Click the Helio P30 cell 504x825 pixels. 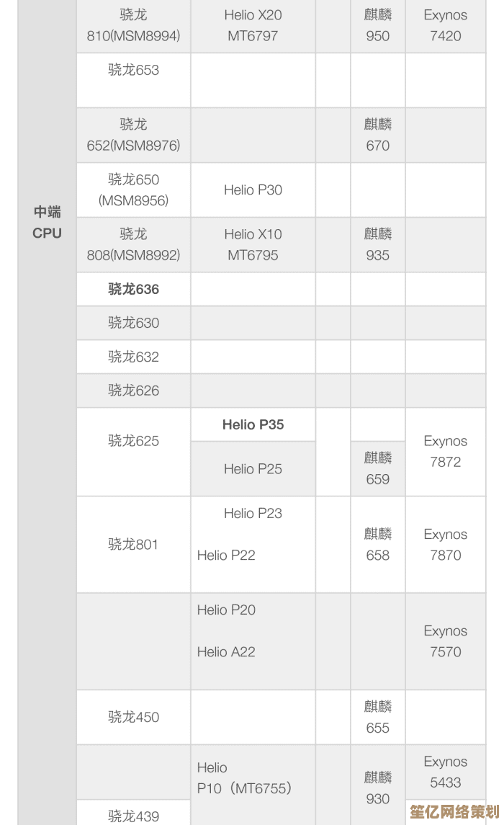tap(253, 190)
